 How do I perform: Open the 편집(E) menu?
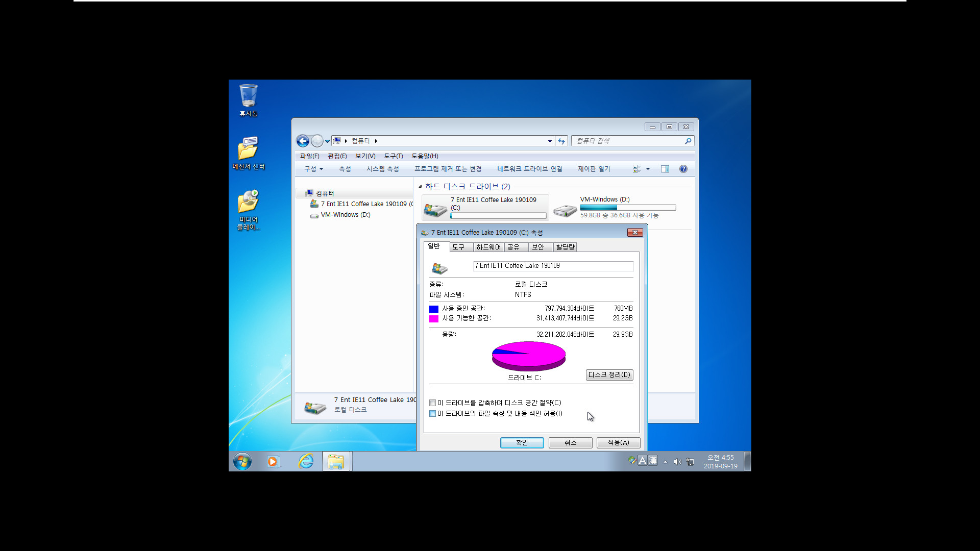(337, 156)
